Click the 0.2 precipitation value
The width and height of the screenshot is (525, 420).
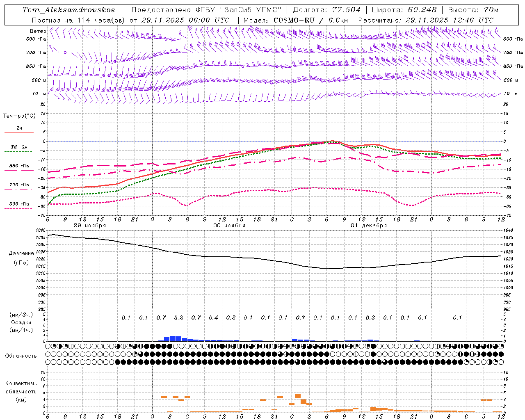[x=231, y=317]
